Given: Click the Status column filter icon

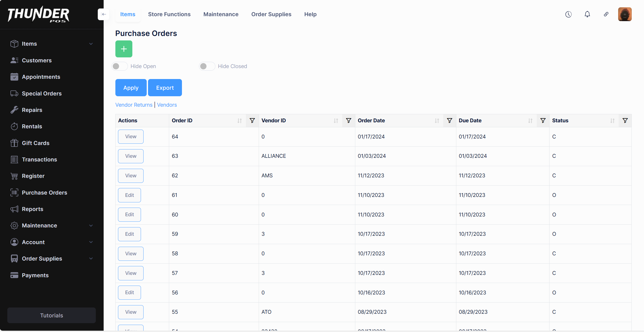Looking at the screenshot, I should pyautogui.click(x=625, y=120).
